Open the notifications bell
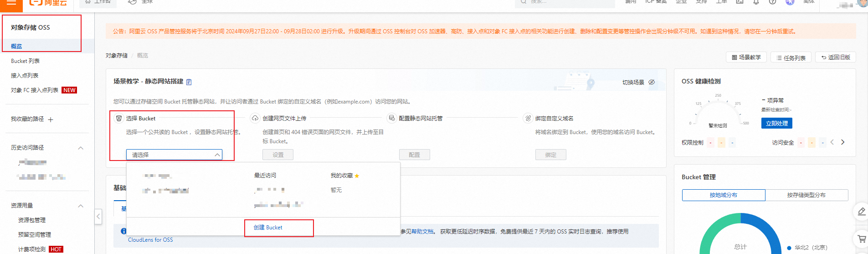Viewport: 868px width, 254px height. 756,2
